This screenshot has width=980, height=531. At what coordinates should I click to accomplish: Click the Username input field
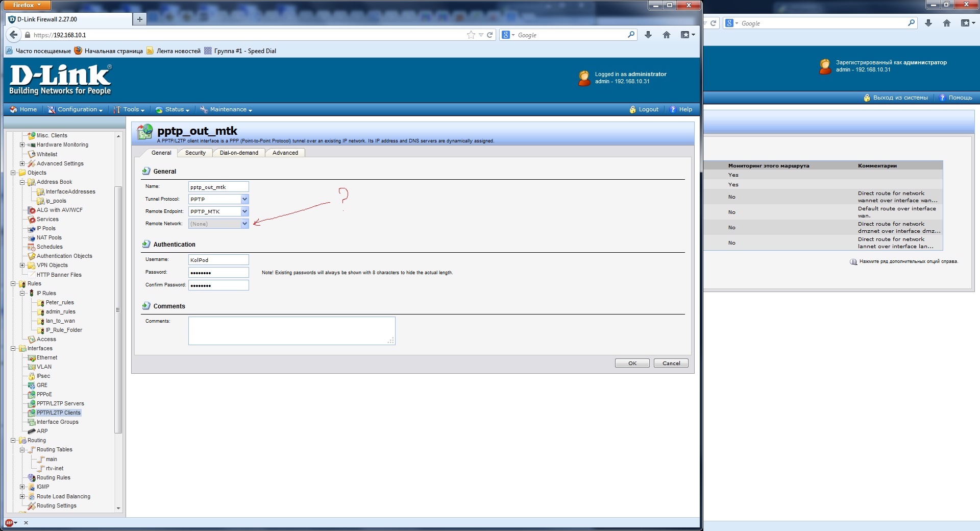[218, 260]
